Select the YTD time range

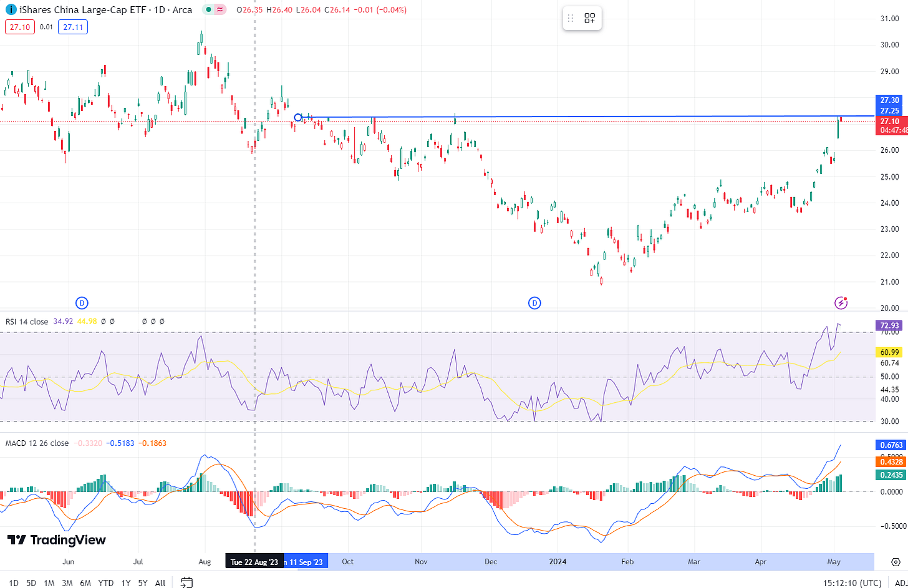click(106, 583)
